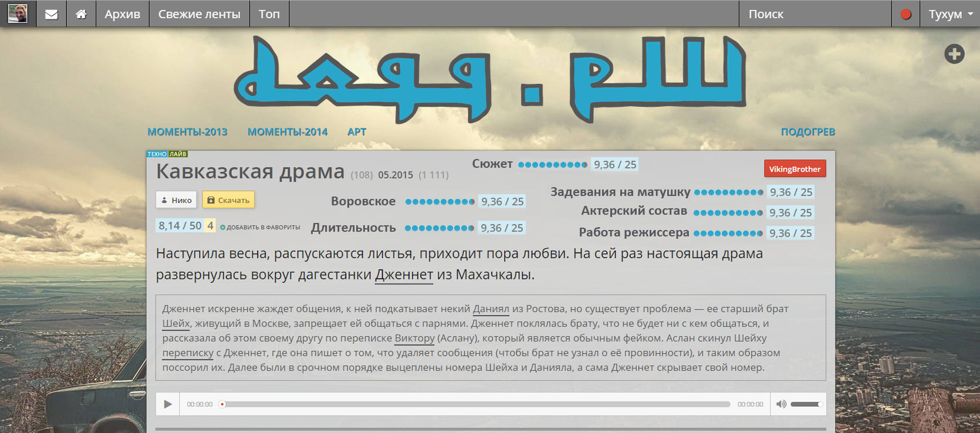Click the Нико user button
This screenshot has width=980, height=433.
[x=176, y=200]
